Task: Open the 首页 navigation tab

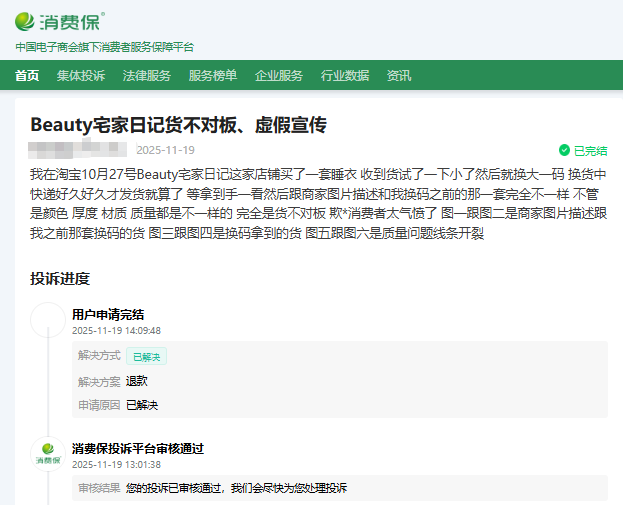Action: click(28, 75)
